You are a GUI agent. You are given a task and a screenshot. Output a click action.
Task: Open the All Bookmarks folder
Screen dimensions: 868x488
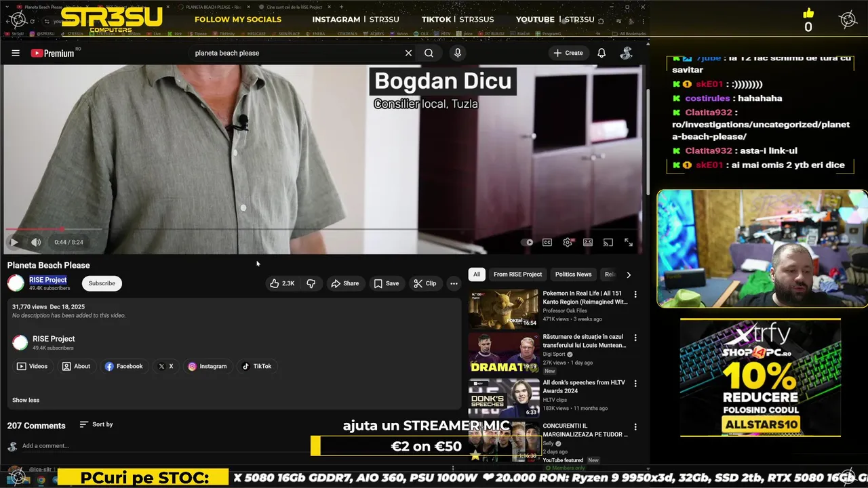click(629, 33)
